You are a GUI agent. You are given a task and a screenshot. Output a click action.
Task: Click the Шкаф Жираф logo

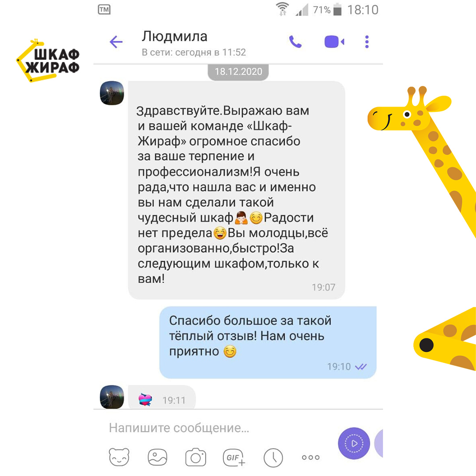click(48, 61)
